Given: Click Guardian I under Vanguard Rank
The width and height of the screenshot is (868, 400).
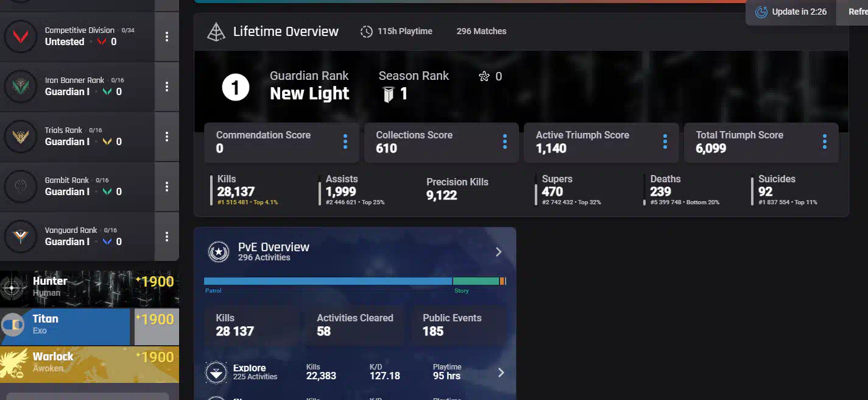Looking at the screenshot, I should point(67,242).
